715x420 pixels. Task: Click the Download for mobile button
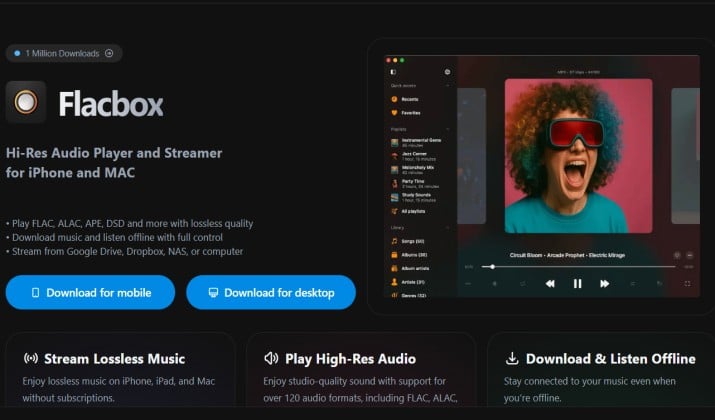(x=90, y=292)
